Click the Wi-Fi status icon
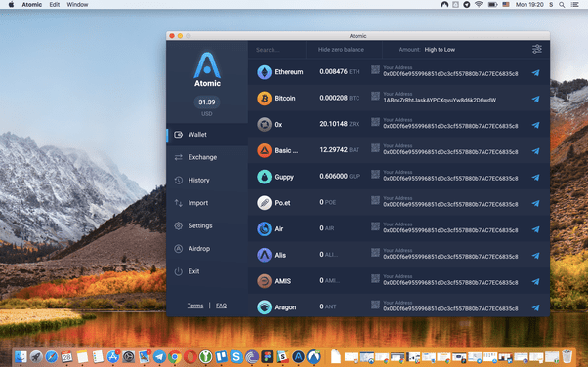588x367 pixels. [479, 5]
